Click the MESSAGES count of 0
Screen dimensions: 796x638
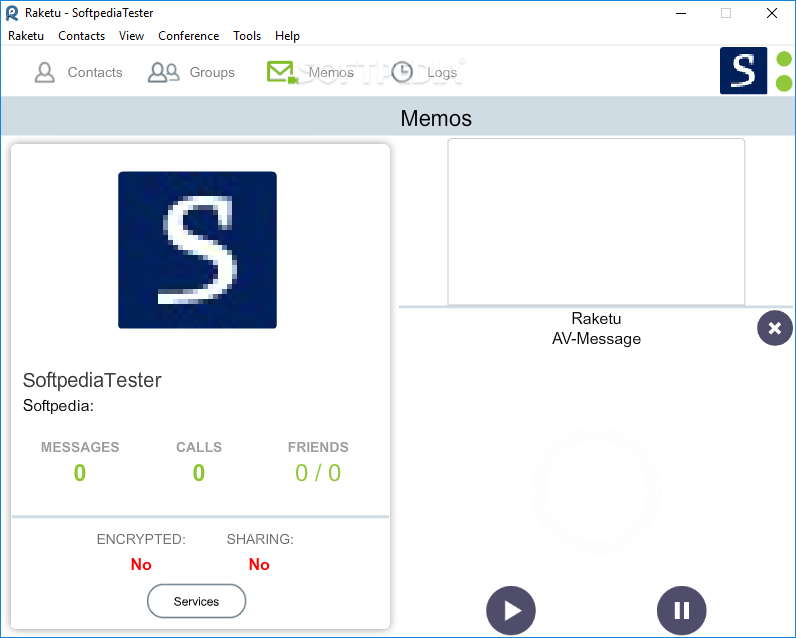pyautogui.click(x=80, y=473)
